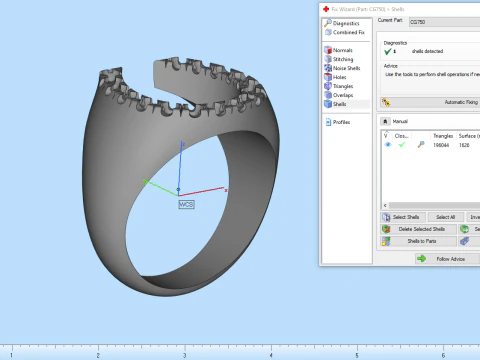Image resolution: width=480 pixels, height=360 pixels.
Task: Click the triangle count 196044
Action: 441,145
